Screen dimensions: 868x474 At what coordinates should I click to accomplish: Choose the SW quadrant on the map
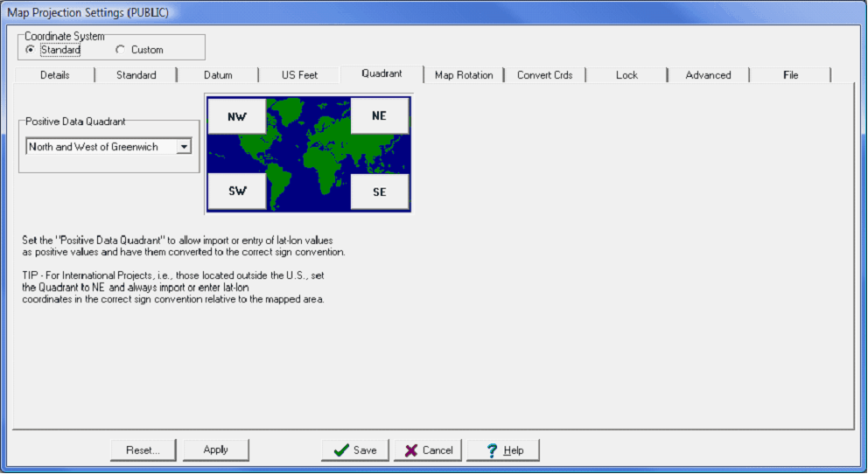[x=237, y=192]
